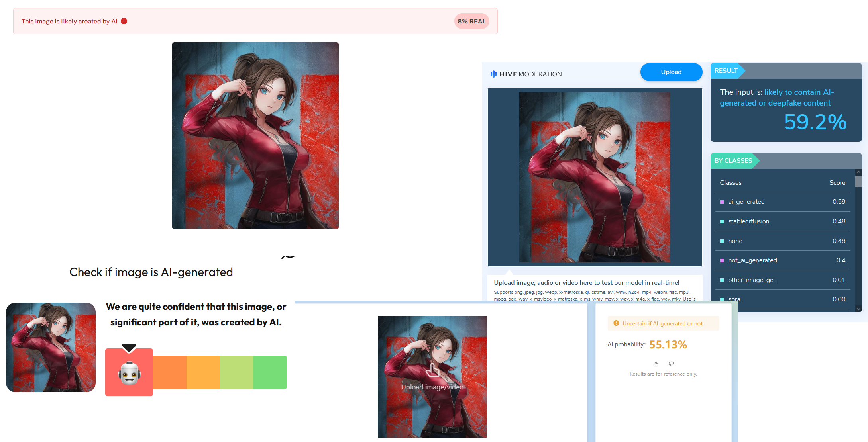This screenshot has height=442, width=868.
Task: Click the Upload image/video overlay text
Action: pos(432,387)
